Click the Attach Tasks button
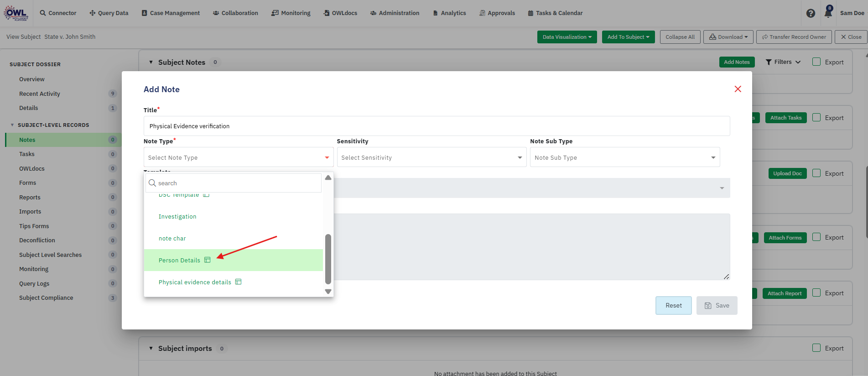The image size is (868, 376). point(785,118)
